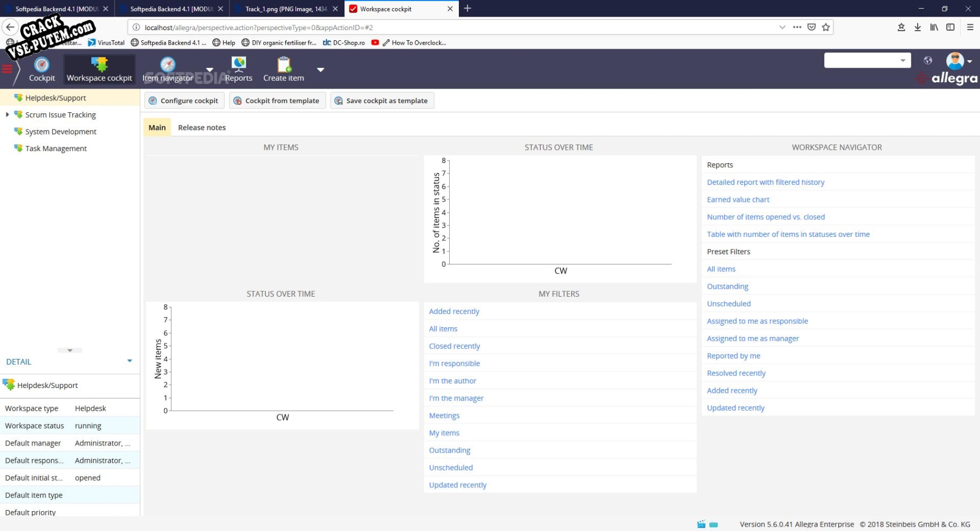Open the VirusTotal bookmark
This screenshot has width=980, height=531.
coord(106,42)
